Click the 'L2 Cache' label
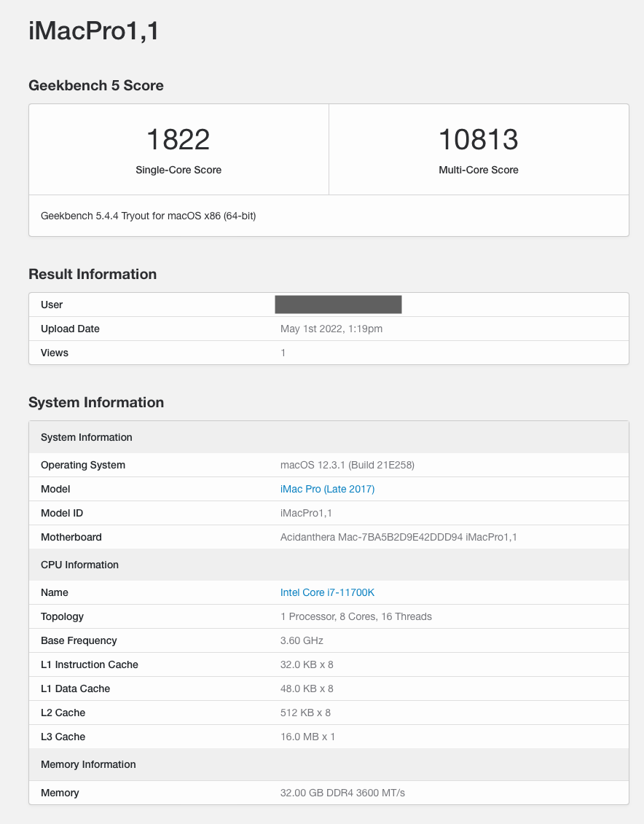Screen dimensions: 644x824 [x=63, y=713]
